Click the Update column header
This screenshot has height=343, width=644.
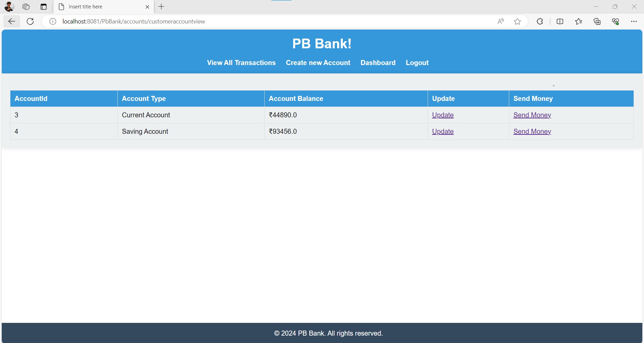[469, 99]
